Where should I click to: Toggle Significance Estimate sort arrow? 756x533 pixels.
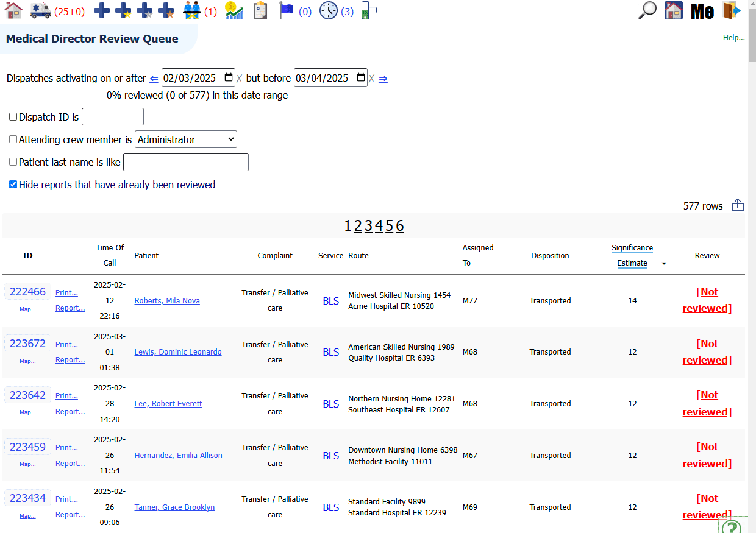pyautogui.click(x=664, y=264)
